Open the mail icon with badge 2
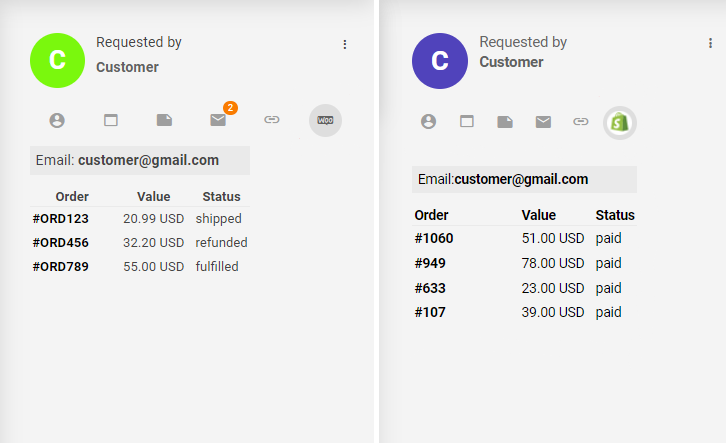 [x=218, y=120]
